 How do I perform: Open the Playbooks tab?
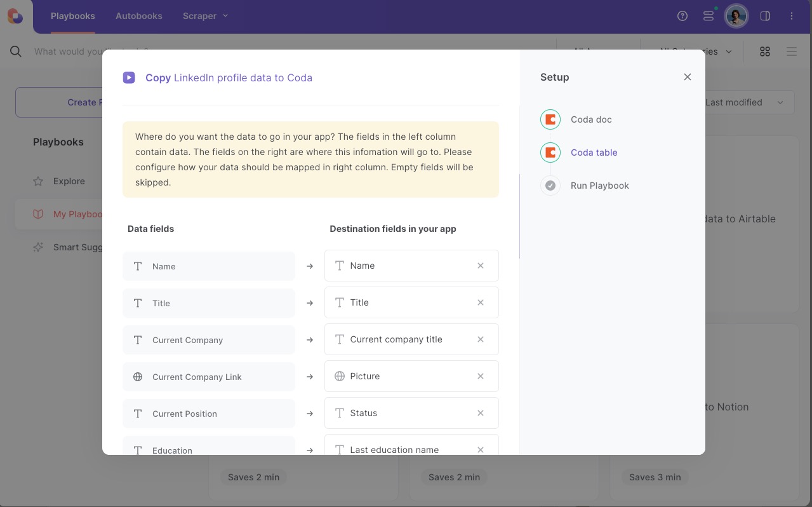tap(73, 16)
